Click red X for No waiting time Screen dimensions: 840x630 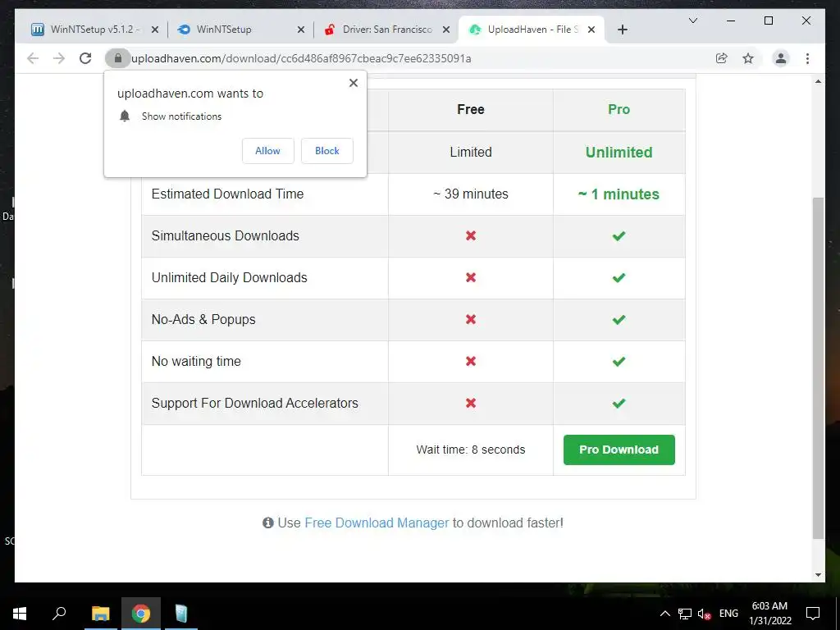click(x=471, y=361)
